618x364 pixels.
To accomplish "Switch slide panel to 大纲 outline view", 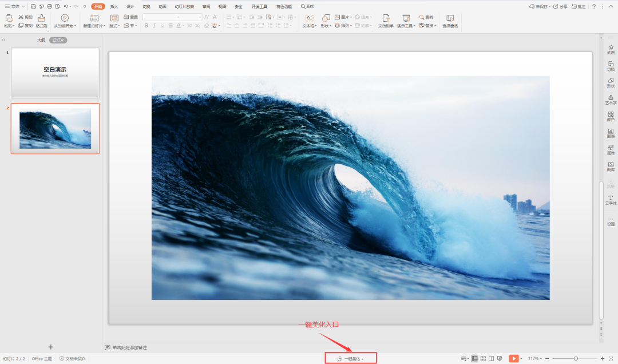I will coord(41,40).
